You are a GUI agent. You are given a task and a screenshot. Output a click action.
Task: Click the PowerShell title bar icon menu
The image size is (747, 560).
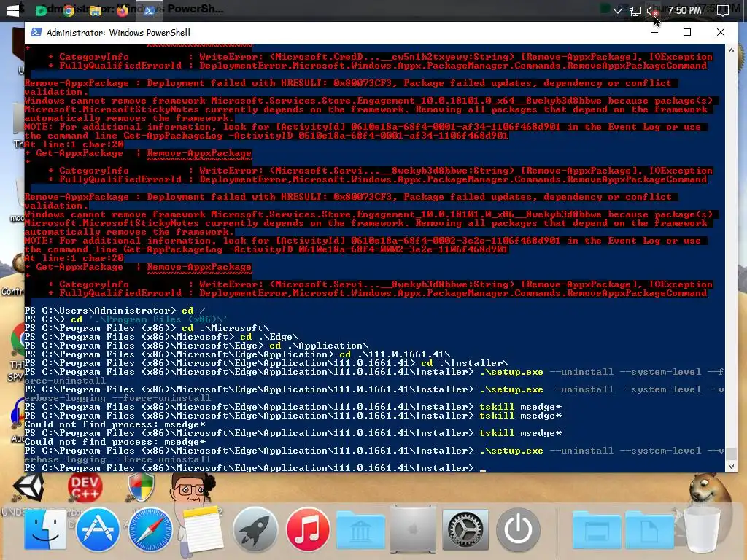(x=36, y=32)
